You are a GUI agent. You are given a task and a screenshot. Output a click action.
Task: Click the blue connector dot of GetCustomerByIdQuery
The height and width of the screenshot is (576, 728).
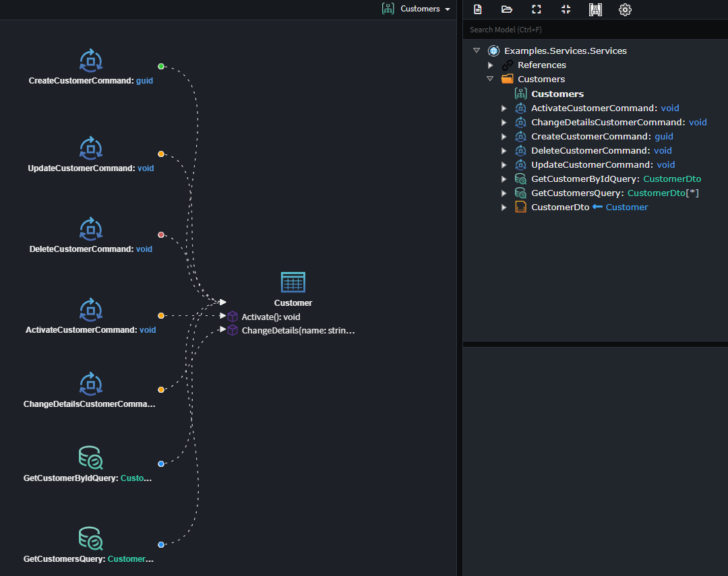pyautogui.click(x=161, y=463)
